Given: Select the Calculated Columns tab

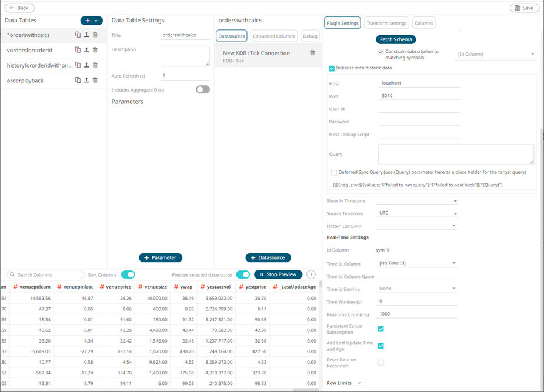Looking at the screenshot, I should 273,36.
